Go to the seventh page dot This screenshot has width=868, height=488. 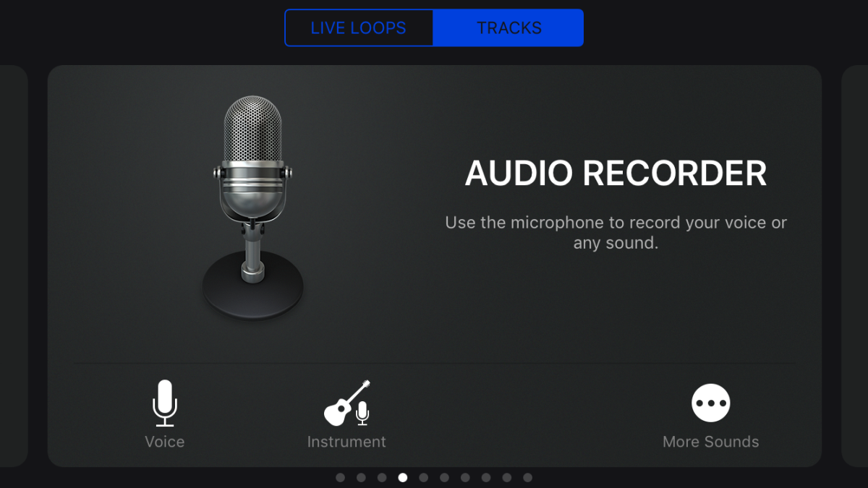click(465, 477)
